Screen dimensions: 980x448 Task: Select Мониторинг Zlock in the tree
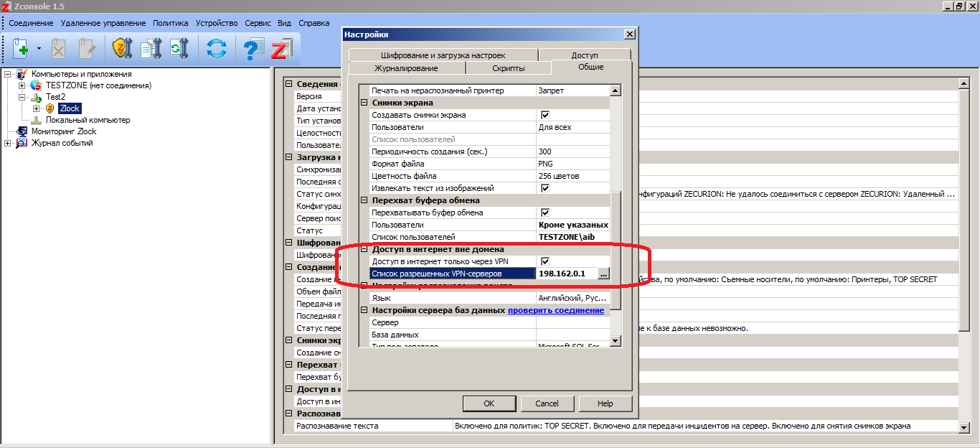[64, 131]
